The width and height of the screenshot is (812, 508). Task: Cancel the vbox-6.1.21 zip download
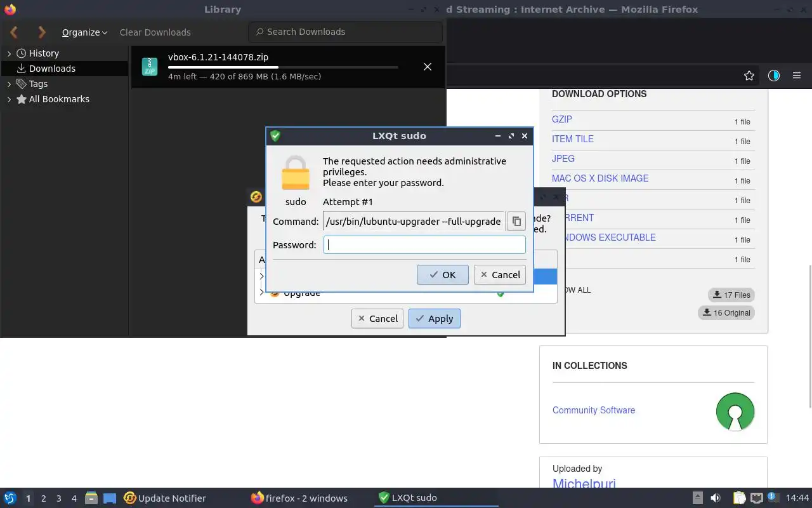[428, 67]
